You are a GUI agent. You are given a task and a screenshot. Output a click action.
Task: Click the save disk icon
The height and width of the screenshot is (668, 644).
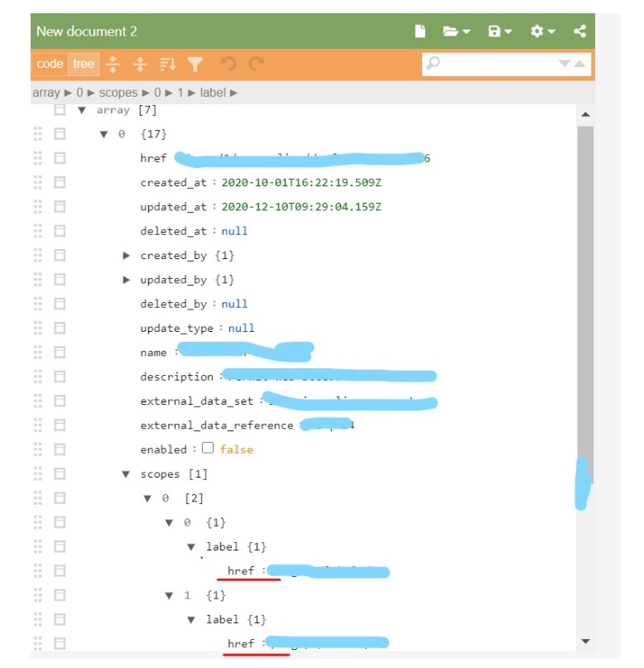pyautogui.click(x=499, y=31)
